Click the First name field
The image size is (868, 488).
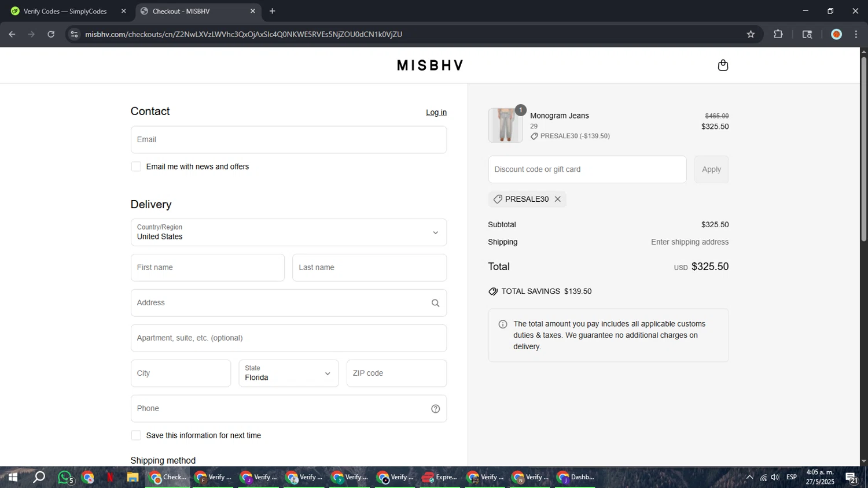click(x=207, y=268)
